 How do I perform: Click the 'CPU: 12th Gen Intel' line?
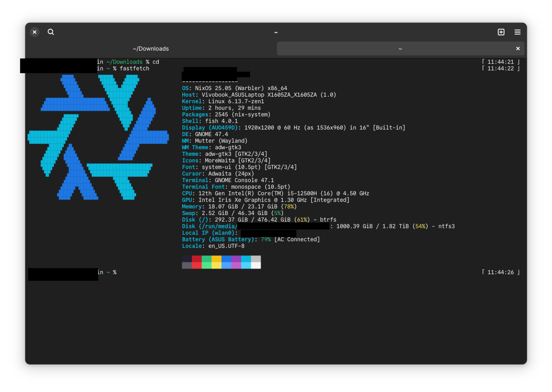click(x=276, y=193)
